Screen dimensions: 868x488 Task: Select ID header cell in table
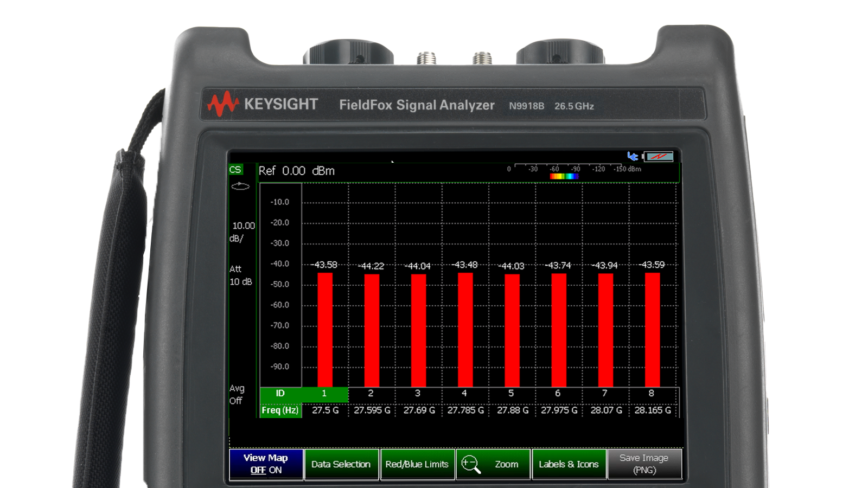(x=280, y=394)
